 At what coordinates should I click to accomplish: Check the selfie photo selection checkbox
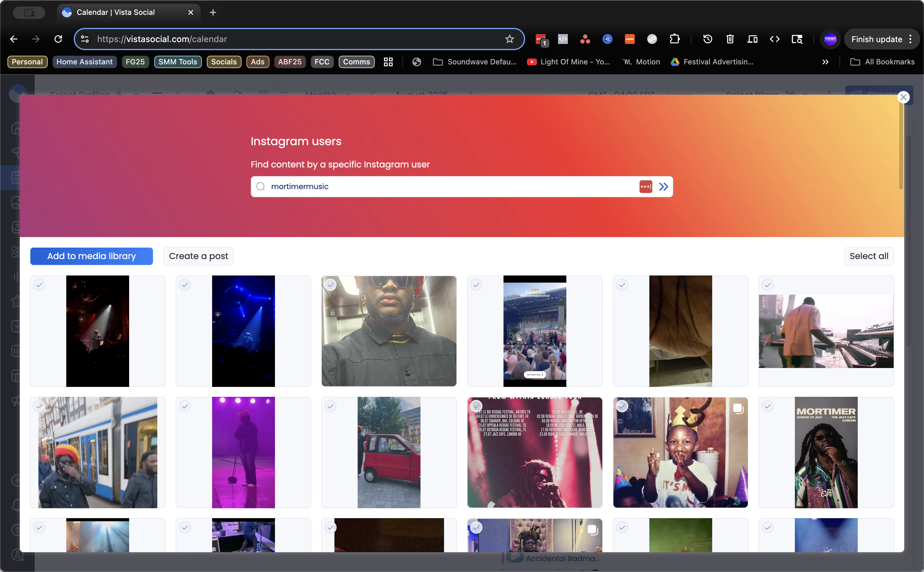(330, 284)
